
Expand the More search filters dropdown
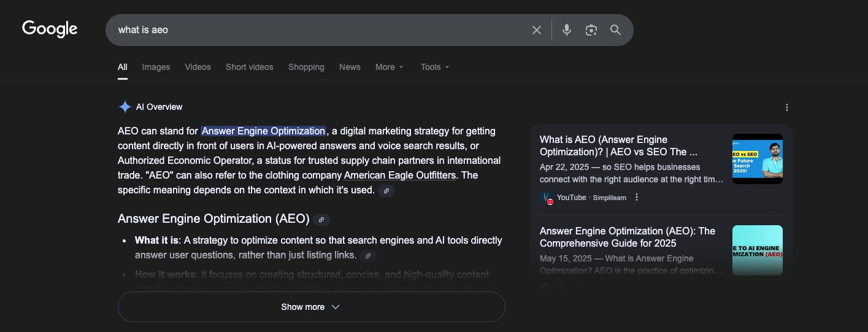tap(390, 67)
